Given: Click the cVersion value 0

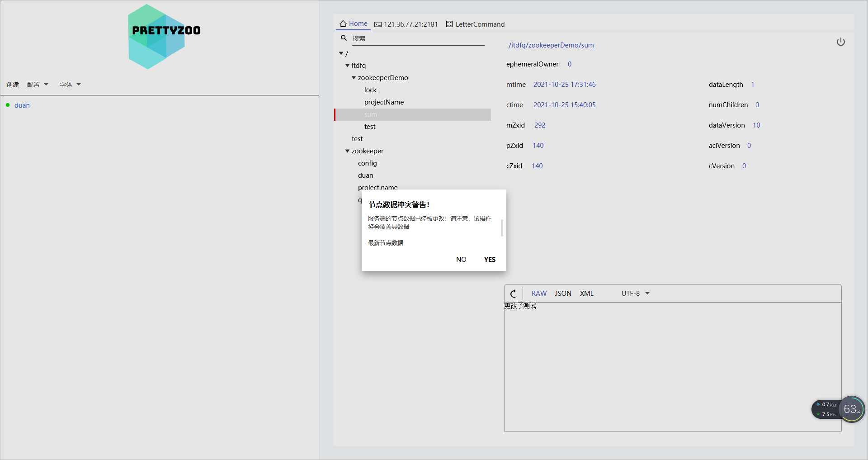Looking at the screenshot, I should (744, 166).
